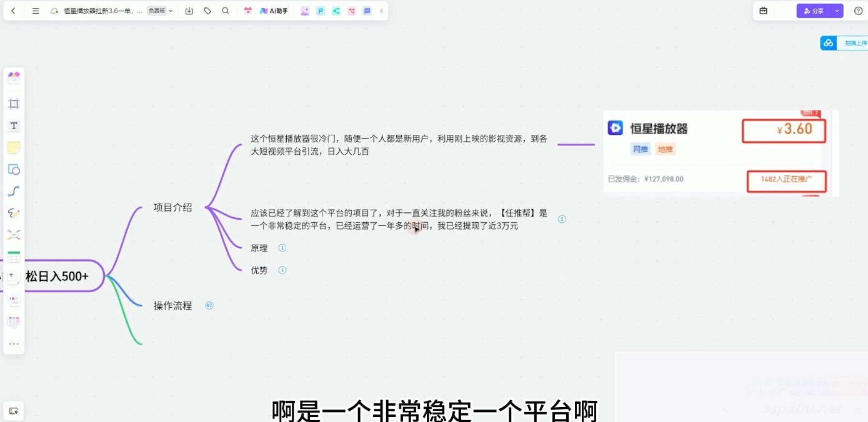Click the export/download icon
Image resolution: width=868 pixels, height=422 pixels.
click(x=189, y=11)
